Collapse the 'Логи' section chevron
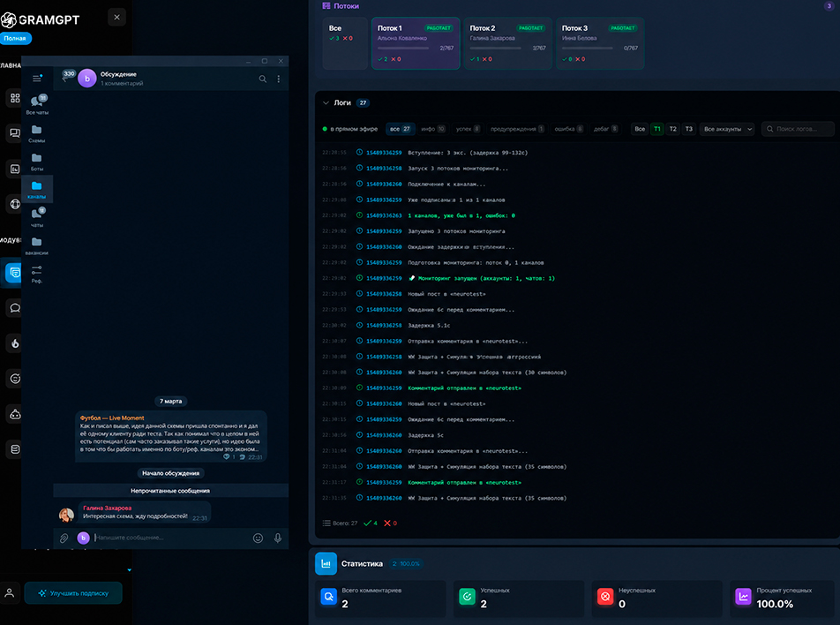Viewport: 840px width, 625px height. click(326, 103)
